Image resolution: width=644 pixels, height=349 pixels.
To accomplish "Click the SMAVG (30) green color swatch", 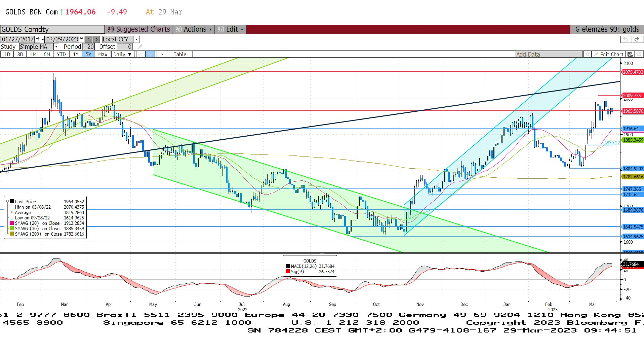I will [x=12, y=229].
